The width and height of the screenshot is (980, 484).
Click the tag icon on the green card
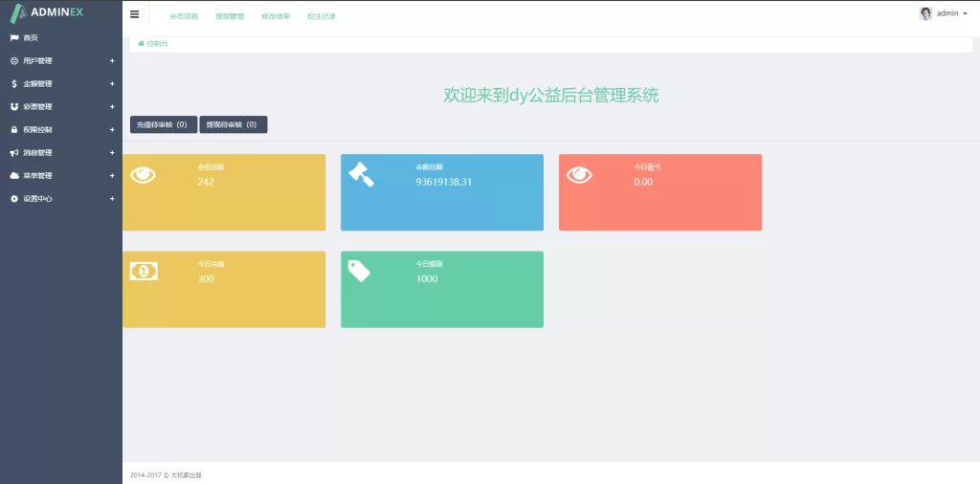[359, 272]
